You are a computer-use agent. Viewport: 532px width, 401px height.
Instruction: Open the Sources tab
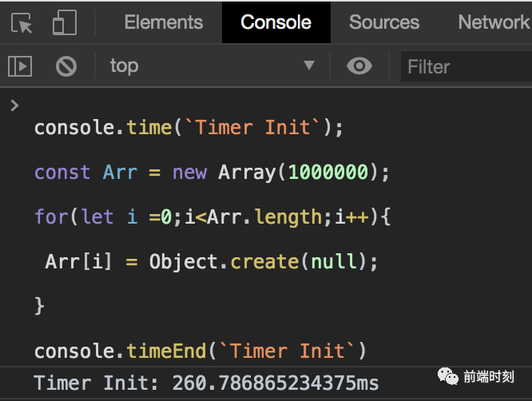(x=384, y=22)
